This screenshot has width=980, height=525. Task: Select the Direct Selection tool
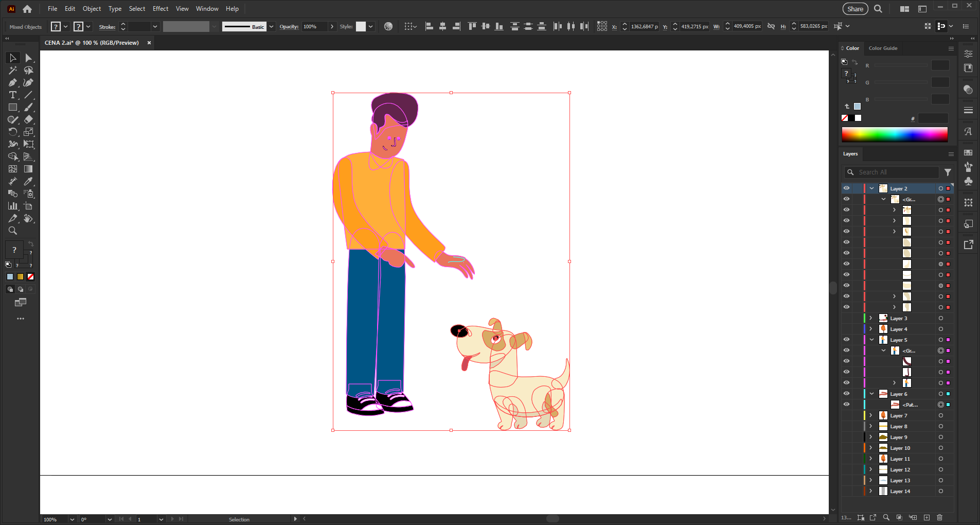(29, 58)
